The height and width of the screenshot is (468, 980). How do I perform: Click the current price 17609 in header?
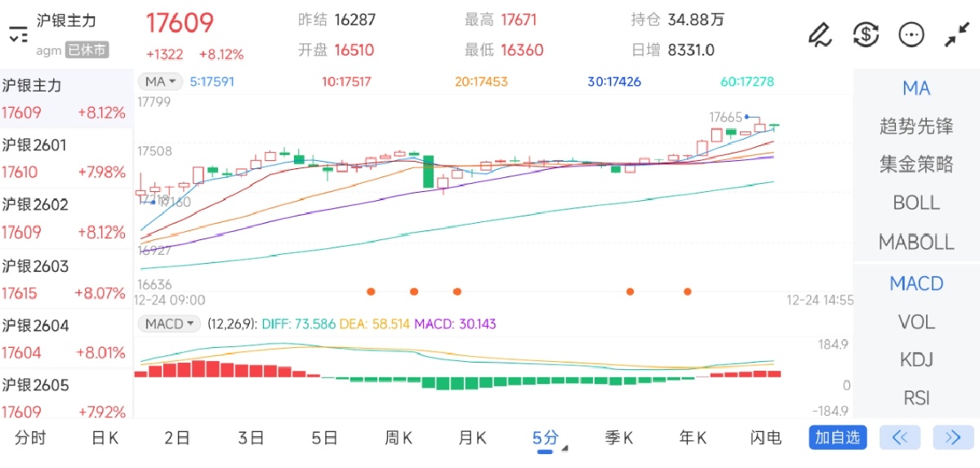pos(179,23)
